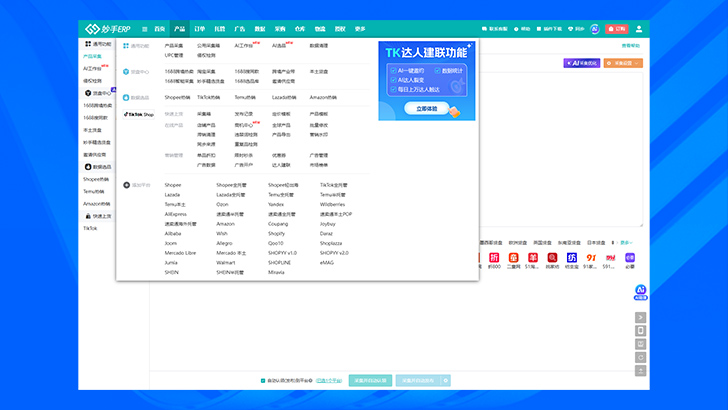Click the Walmart platform entry

[226, 263]
